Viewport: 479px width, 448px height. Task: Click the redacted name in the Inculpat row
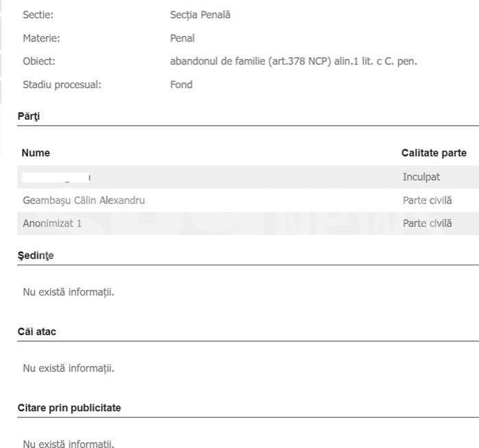56,178
